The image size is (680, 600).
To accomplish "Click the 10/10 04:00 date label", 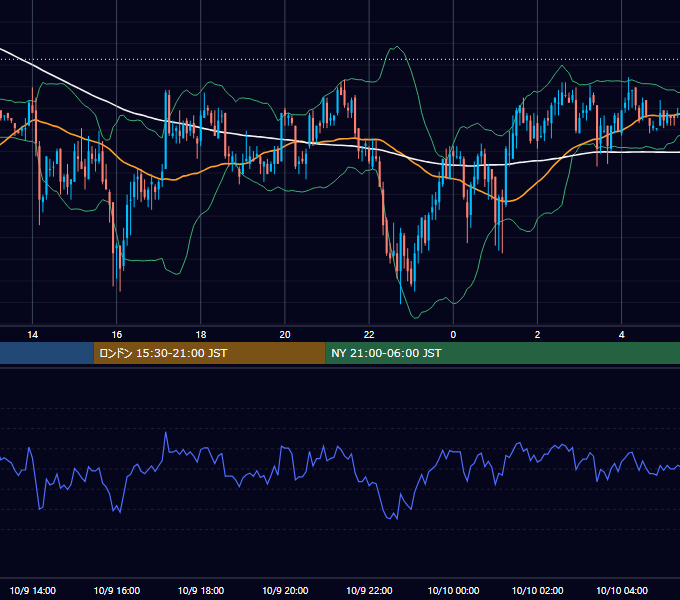I will (x=621, y=590).
